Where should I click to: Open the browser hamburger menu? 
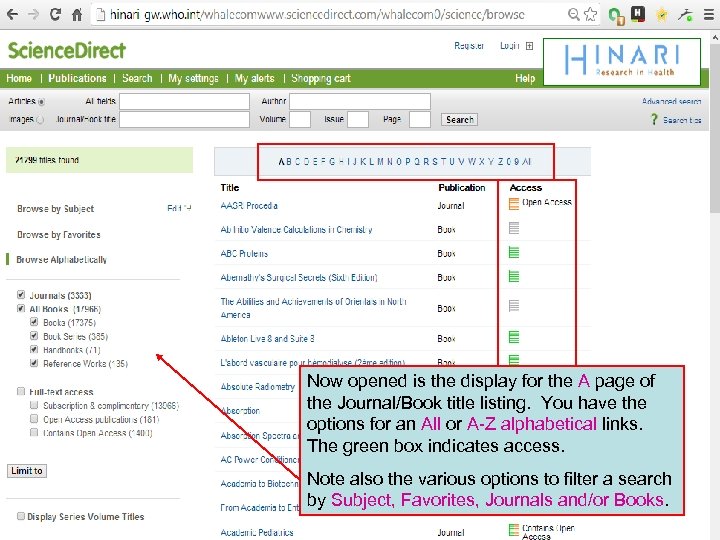[x=709, y=15]
